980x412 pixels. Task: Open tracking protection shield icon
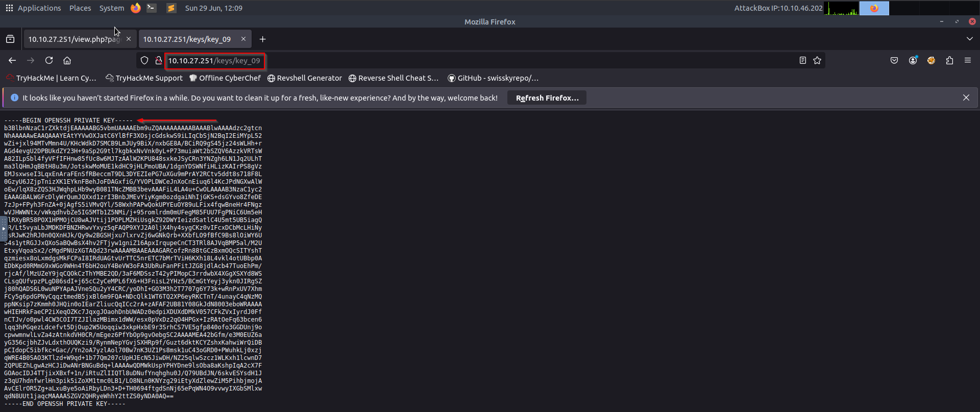click(144, 60)
